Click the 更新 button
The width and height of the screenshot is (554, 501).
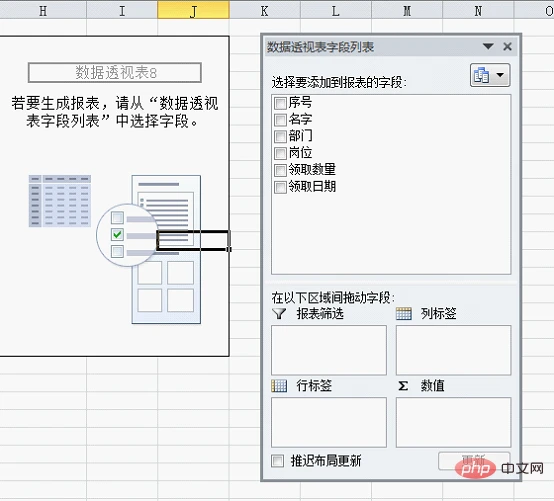pos(474,461)
